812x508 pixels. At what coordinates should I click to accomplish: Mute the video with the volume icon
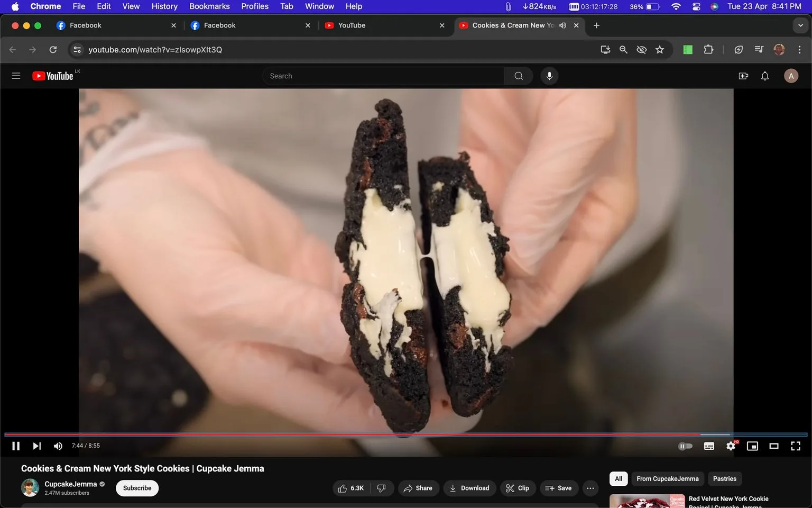[x=58, y=446]
